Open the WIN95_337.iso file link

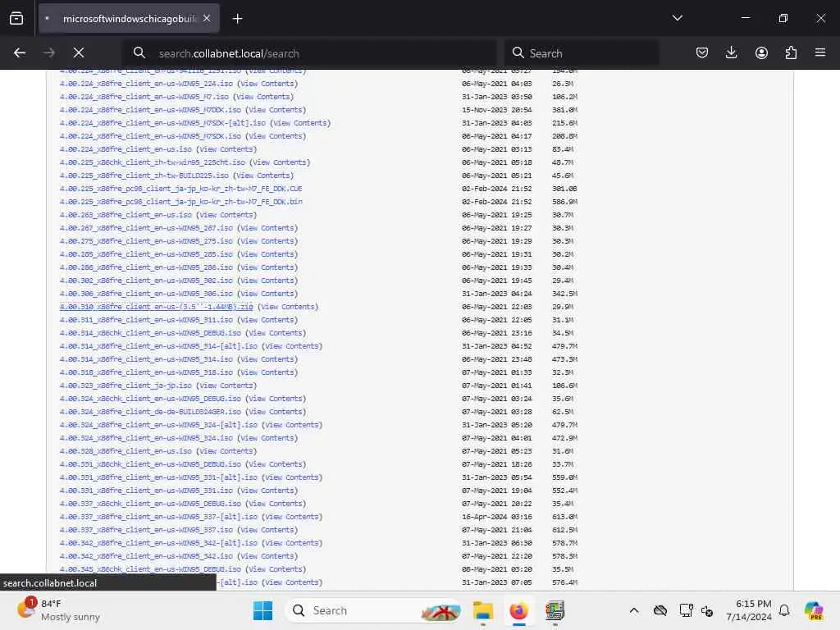point(146,530)
